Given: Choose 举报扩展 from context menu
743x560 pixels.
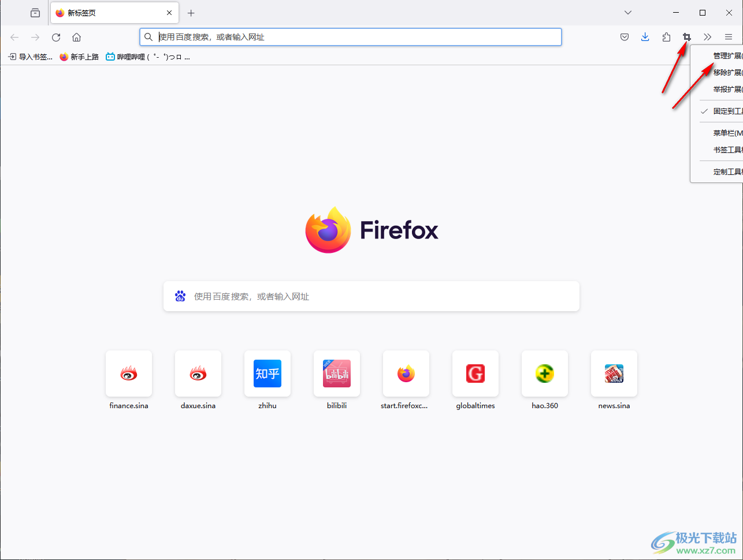Looking at the screenshot, I should tap(717, 89).
